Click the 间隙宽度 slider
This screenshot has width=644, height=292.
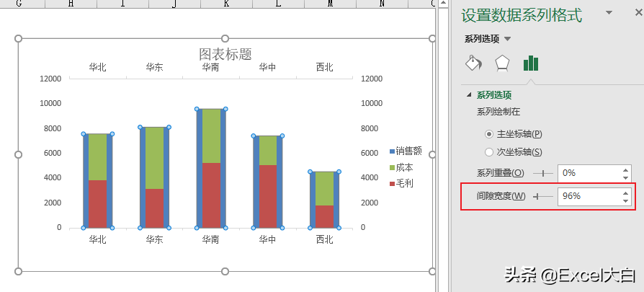(543, 197)
